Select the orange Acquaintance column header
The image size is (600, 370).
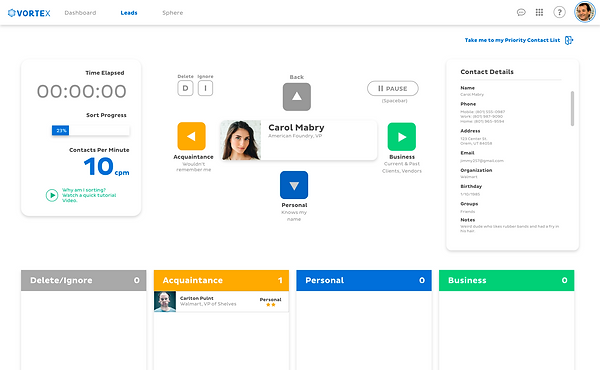[x=221, y=280]
